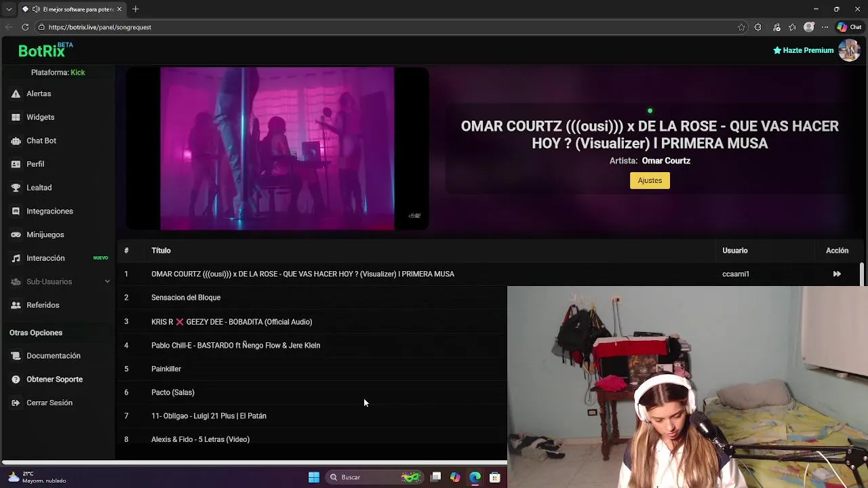Open the Widgets section
Image resolution: width=868 pixels, height=488 pixels.
(40, 117)
